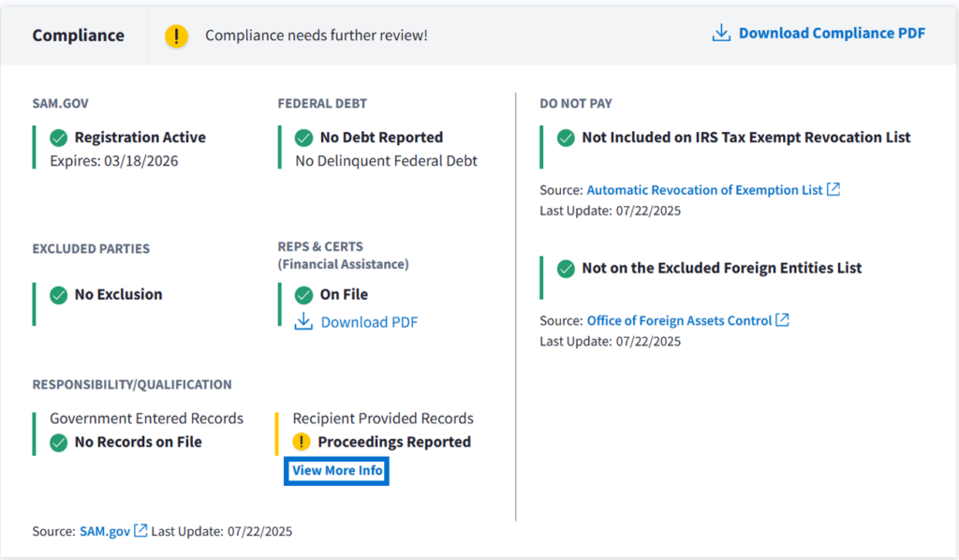The width and height of the screenshot is (959, 560).
Task: Click the green checkmark next to No Exclusion
Action: coord(58,295)
